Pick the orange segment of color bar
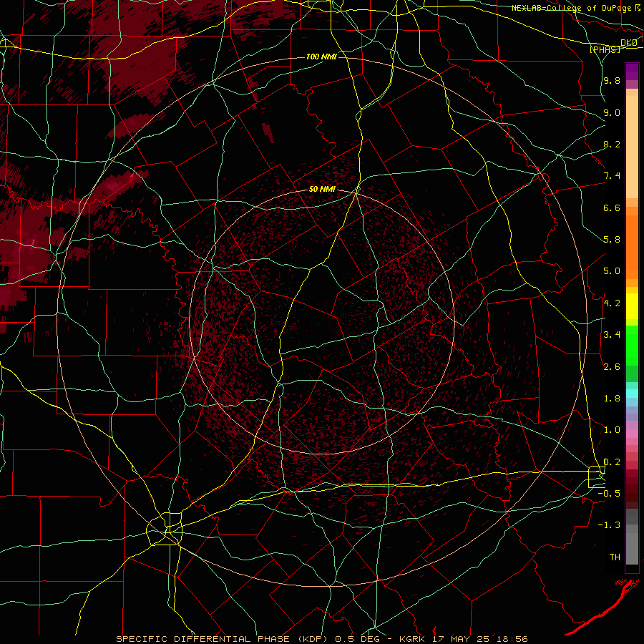Screen dimensions: 644x644 coord(632,248)
